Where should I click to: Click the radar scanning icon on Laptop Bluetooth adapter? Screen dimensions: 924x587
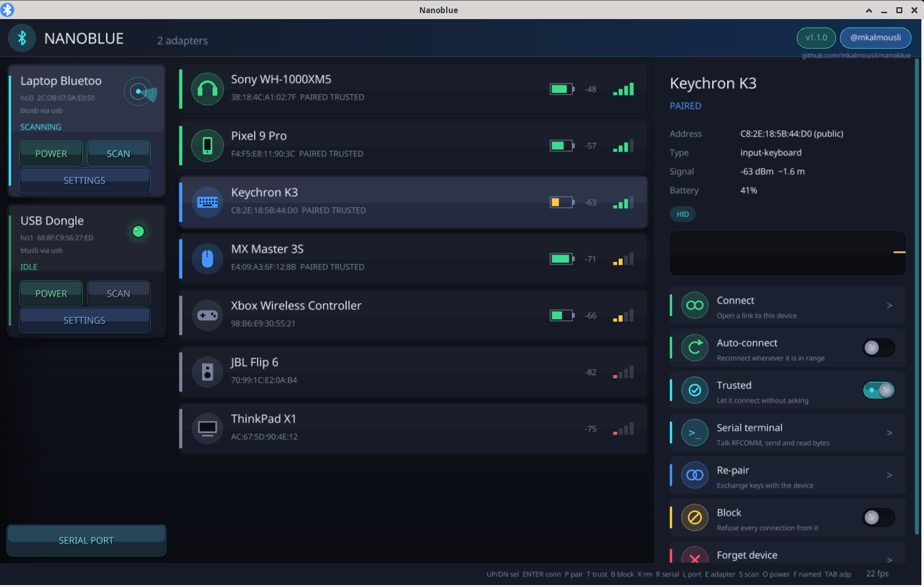click(x=140, y=91)
